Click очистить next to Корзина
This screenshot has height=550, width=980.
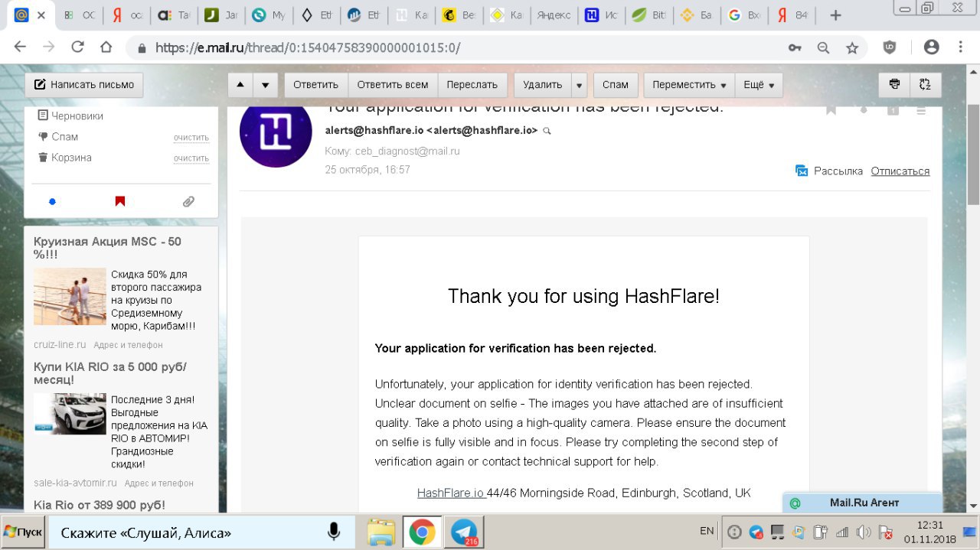[x=191, y=158]
